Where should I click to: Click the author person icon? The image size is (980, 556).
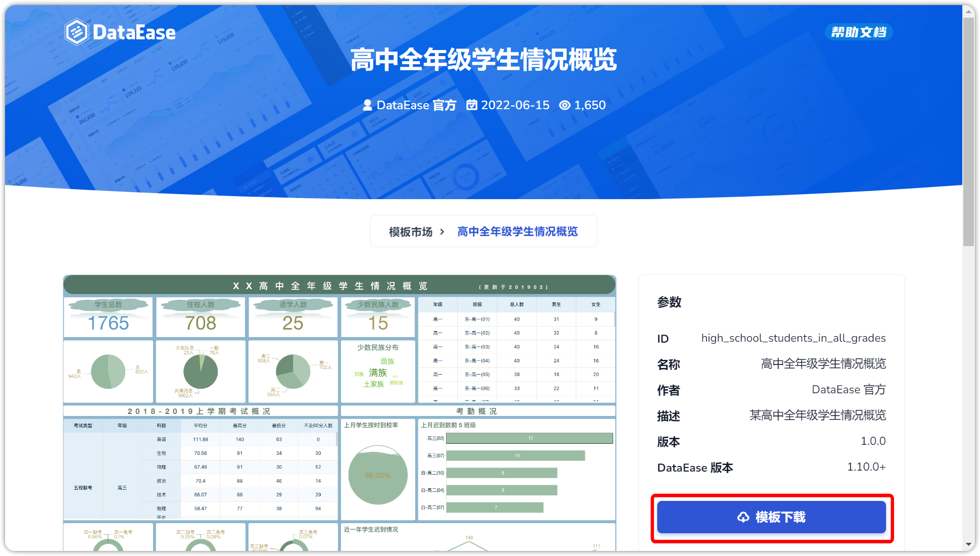(x=368, y=105)
